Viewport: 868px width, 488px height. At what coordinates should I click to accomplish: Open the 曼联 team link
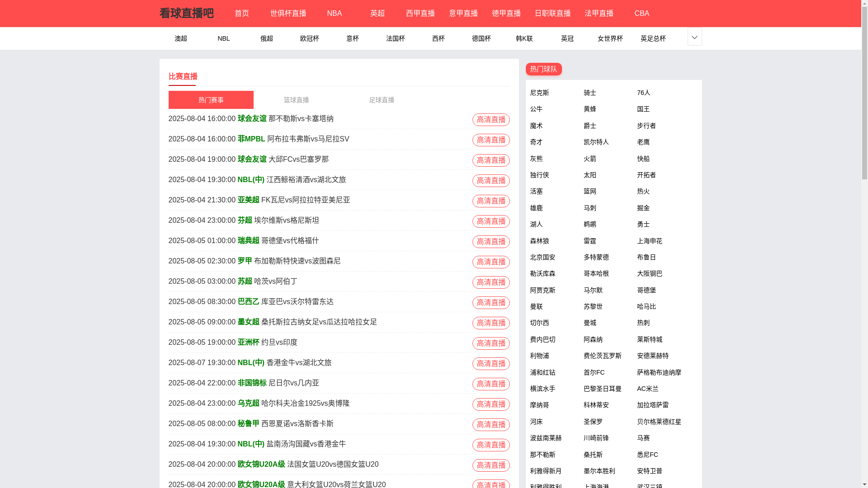point(537,306)
